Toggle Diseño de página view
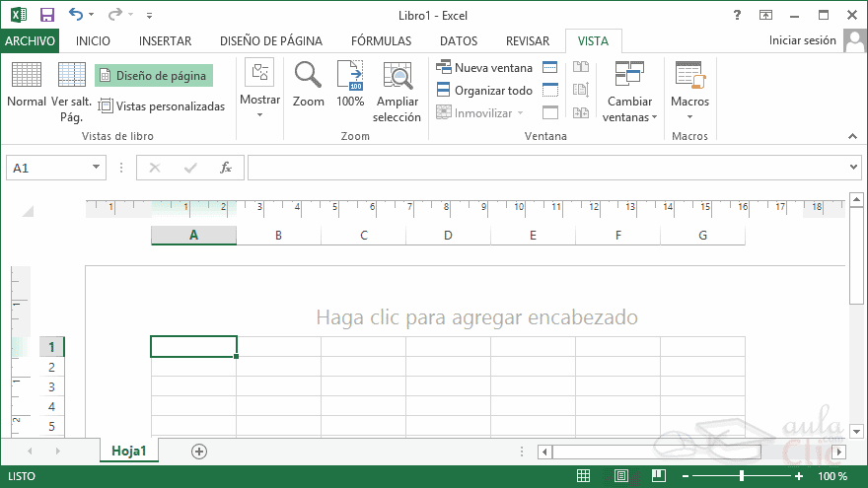The image size is (868, 488). point(153,75)
